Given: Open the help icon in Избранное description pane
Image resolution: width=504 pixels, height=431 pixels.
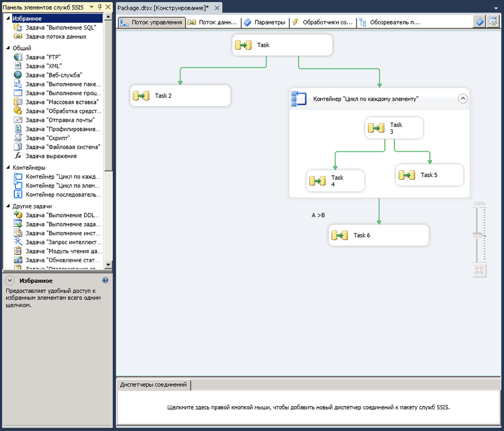Looking at the screenshot, I should [x=105, y=280].
